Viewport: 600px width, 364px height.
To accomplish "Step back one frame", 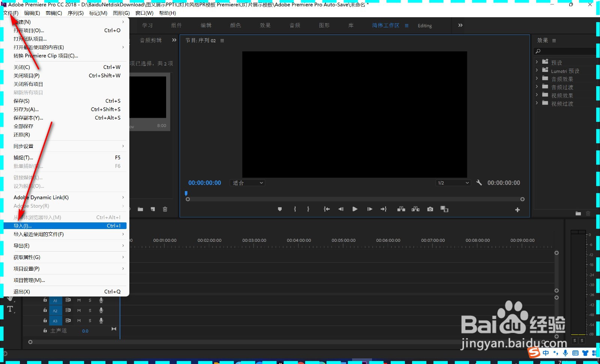I will tap(340, 209).
